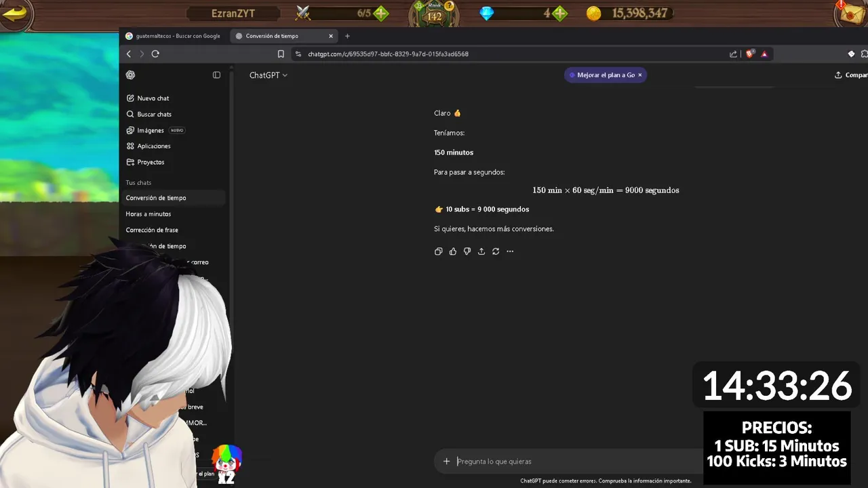Click the ChatGPT logo in sidebar
Screen dimensions: 868x488
[130, 75]
